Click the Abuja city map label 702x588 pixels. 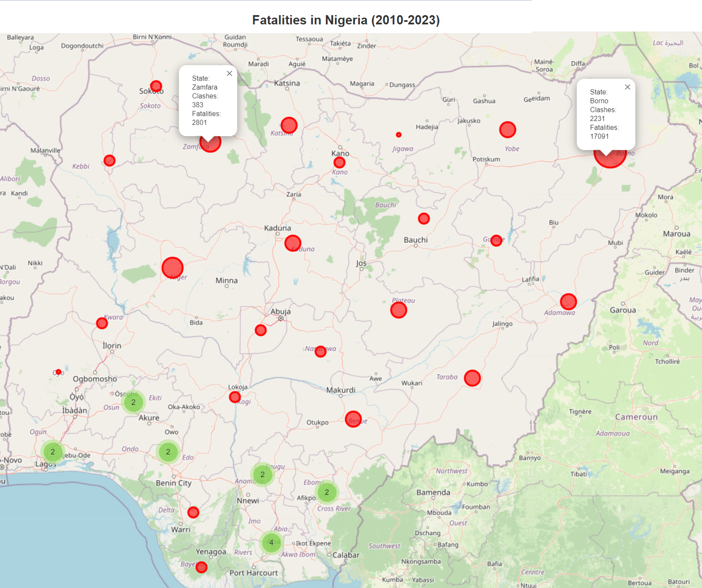point(281,312)
